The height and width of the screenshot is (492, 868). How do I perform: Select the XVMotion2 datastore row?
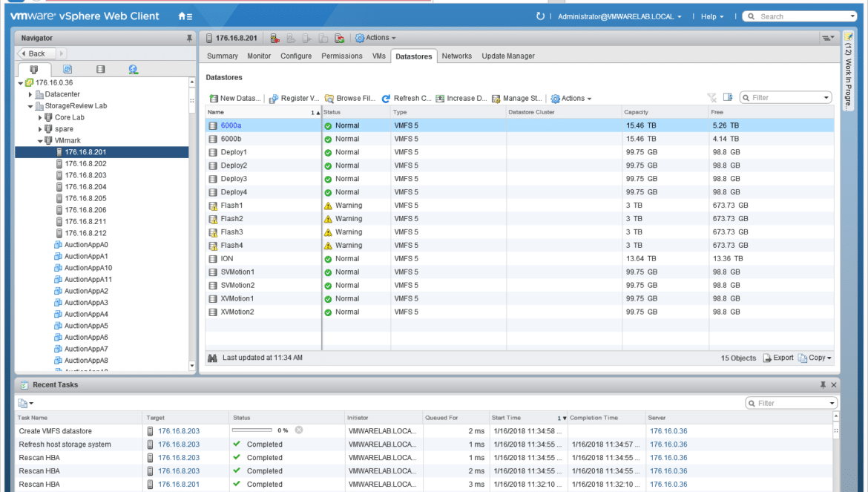pos(519,312)
